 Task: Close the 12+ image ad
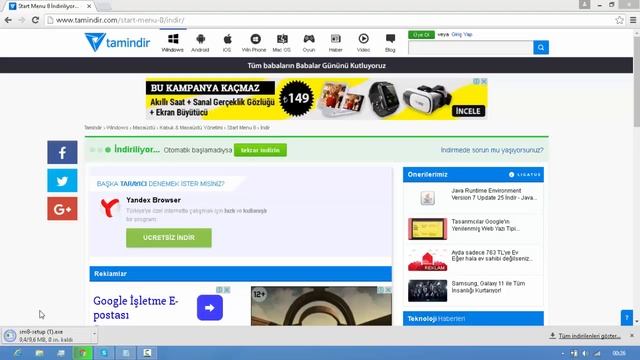pyautogui.click(x=388, y=290)
